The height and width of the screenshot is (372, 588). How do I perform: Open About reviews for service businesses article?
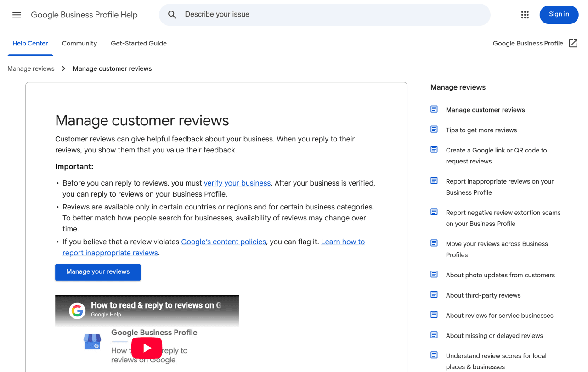(500, 316)
